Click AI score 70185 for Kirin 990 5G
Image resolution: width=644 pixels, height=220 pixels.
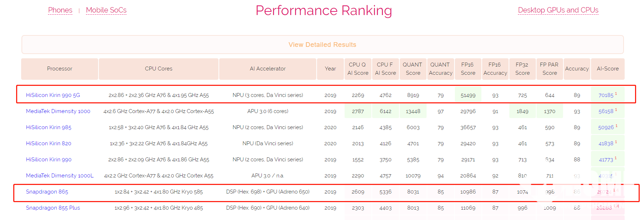[606, 95]
